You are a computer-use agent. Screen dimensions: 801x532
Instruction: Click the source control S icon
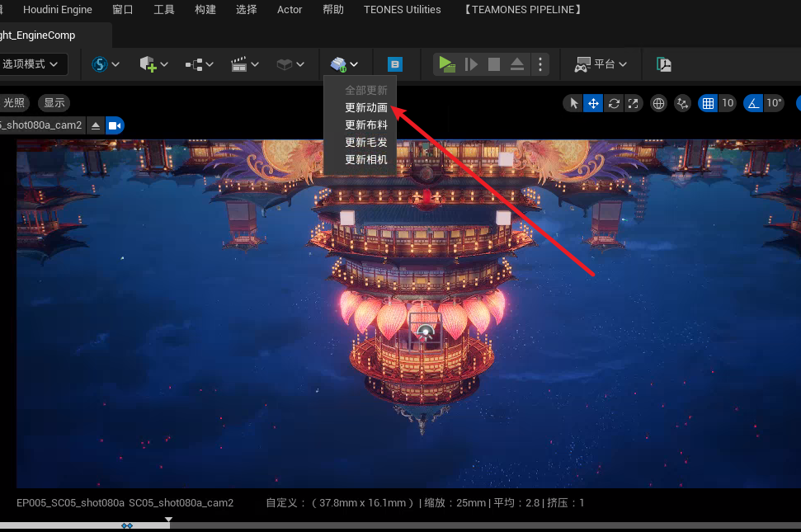[x=100, y=64]
